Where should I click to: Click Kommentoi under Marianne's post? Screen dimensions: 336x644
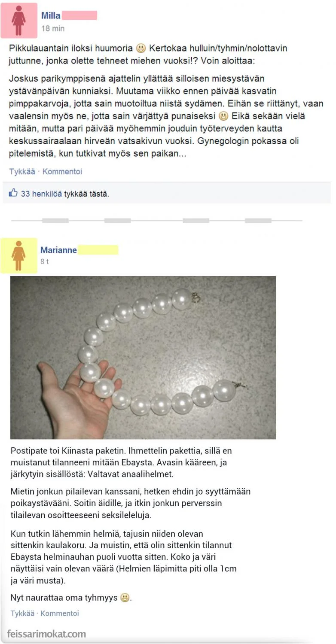point(60,613)
